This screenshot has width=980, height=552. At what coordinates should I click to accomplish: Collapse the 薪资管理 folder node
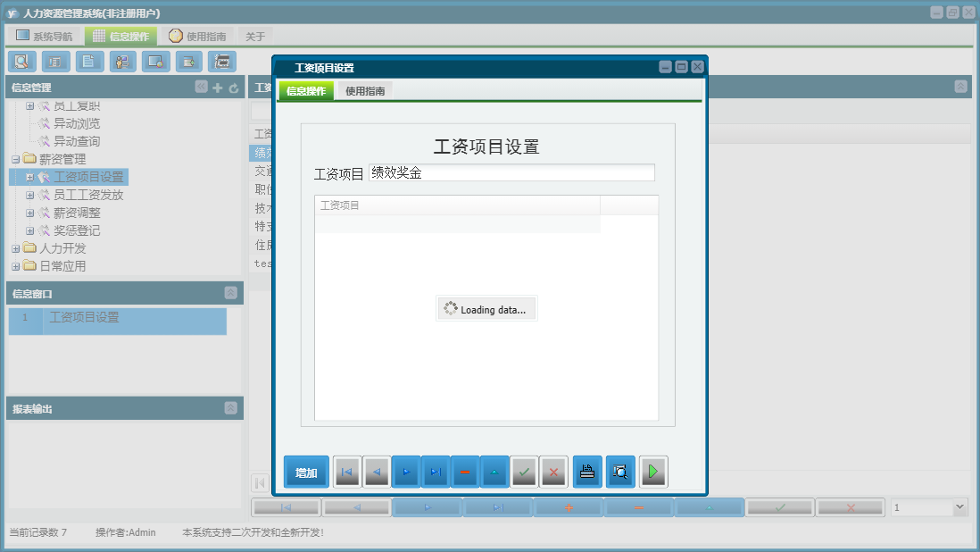click(16, 159)
